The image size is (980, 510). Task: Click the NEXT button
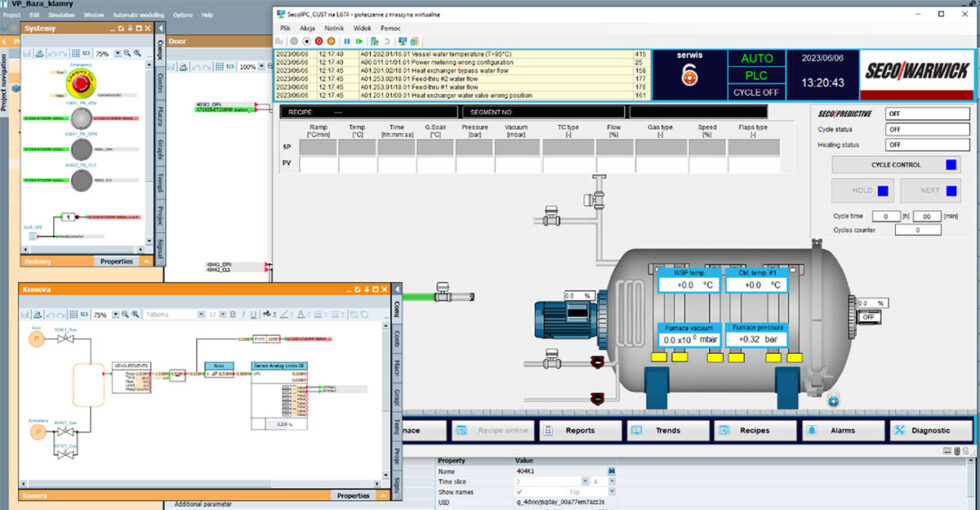click(930, 191)
